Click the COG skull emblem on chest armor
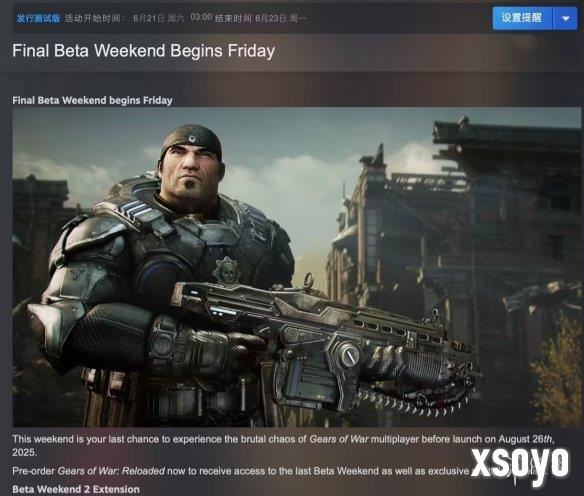 (x=227, y=269)
